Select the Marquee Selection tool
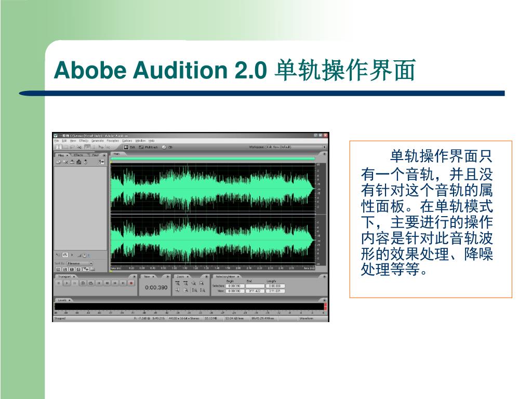The height and width of the screenshot is (399, 532). pyautogui.click(x=65, y=147)
